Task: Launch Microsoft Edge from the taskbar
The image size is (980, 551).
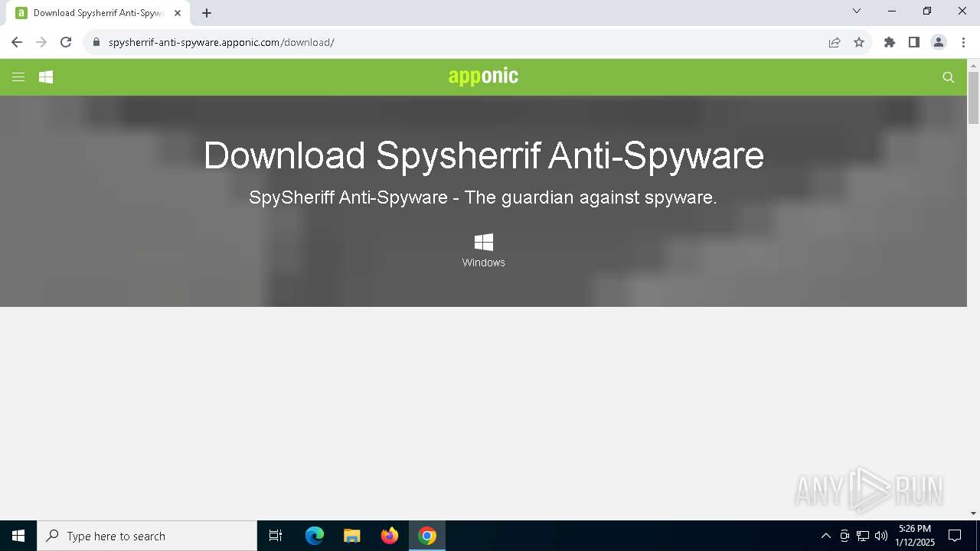Action: pos(315,536)
